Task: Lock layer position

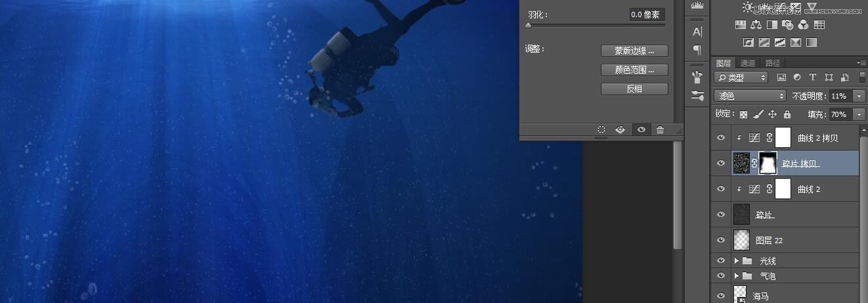Action: [x=773, y=114]
